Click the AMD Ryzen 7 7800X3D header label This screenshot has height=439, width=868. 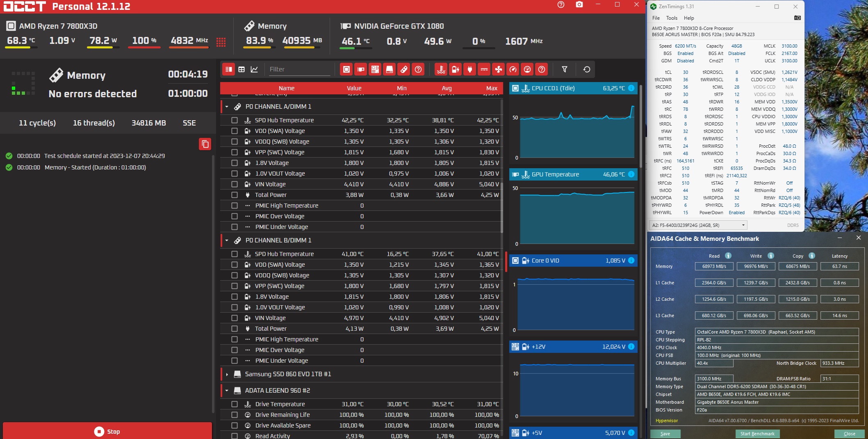coord(58,26)
